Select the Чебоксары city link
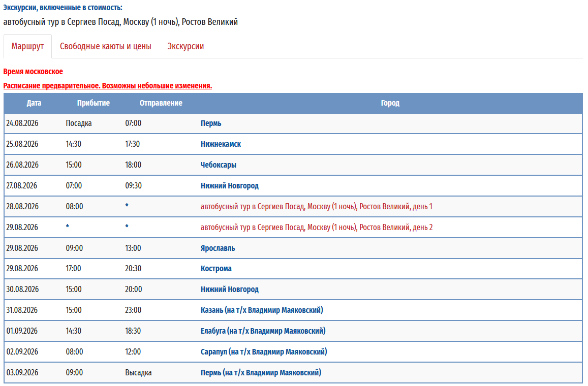This screenshot has height=386, width=588. 219,165
